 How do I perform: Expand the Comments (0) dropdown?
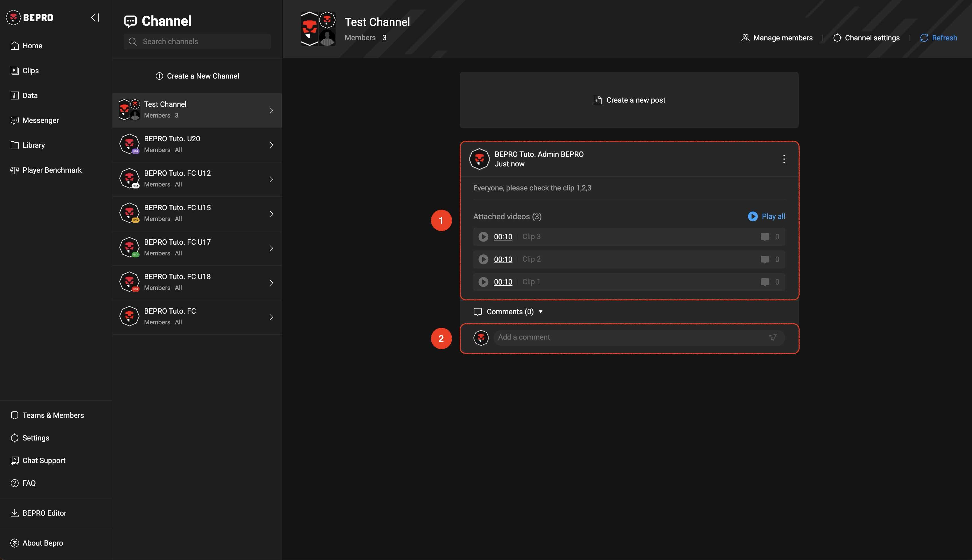click(x=540, y=312)
